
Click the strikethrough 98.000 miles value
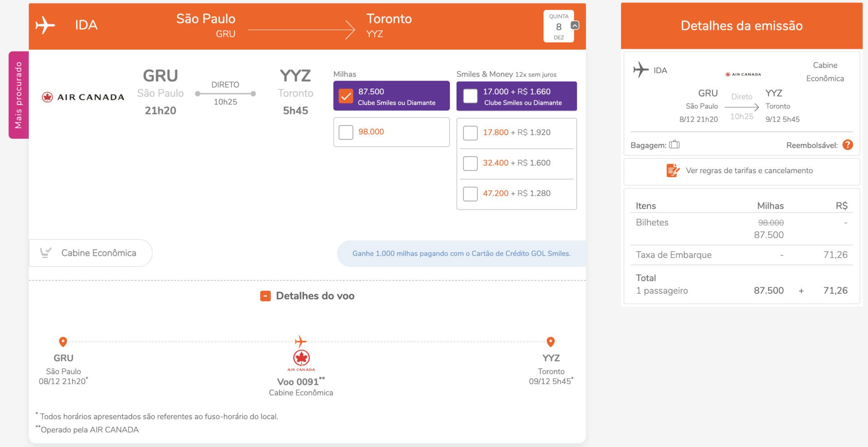(x=771, y=223)
